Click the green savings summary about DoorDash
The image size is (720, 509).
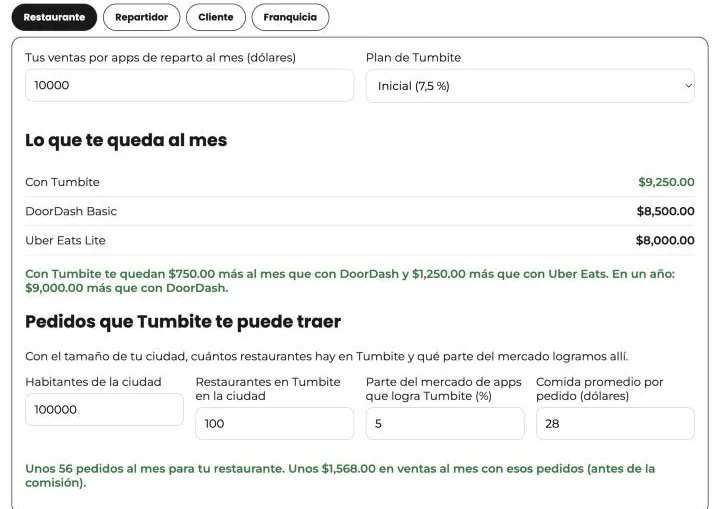[350, 281]
